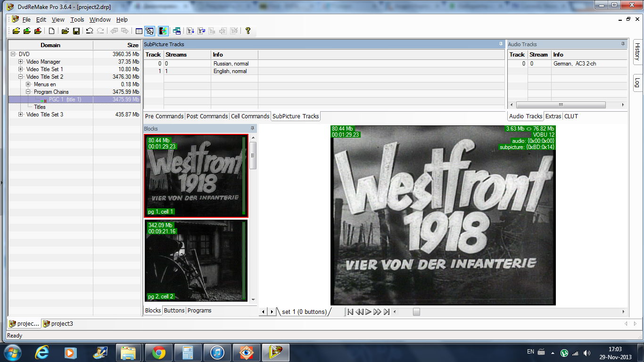Collapse the DVD root tree node
This screenshot has height=362, width=644.
point(13,54)
